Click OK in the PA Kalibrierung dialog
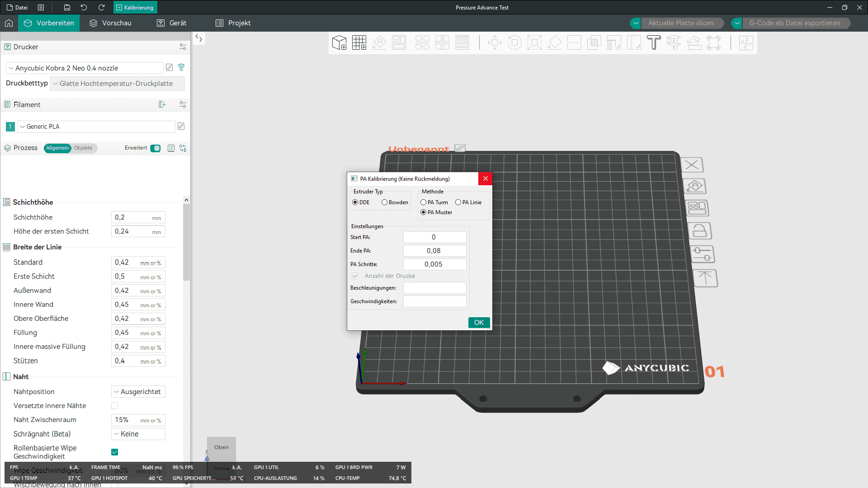 tap(479, 323)
